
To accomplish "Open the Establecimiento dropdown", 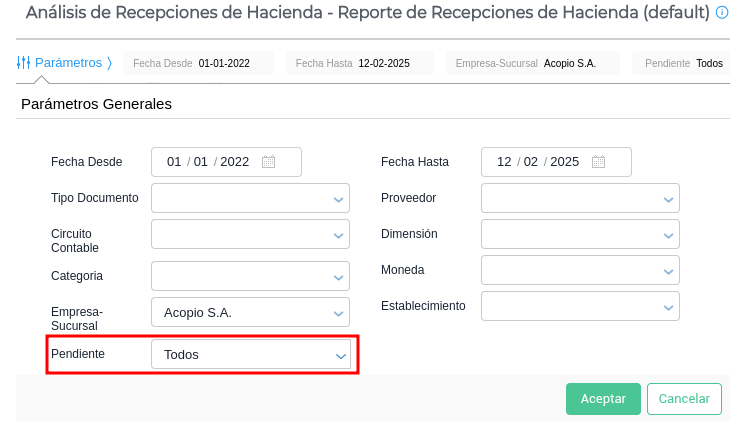I will [x=580, y=306].
